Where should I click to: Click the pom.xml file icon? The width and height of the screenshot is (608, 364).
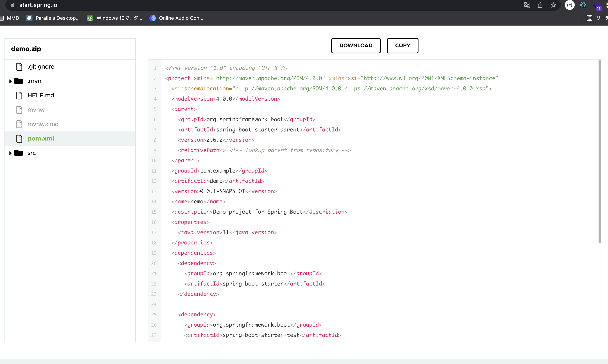[19, 139]
